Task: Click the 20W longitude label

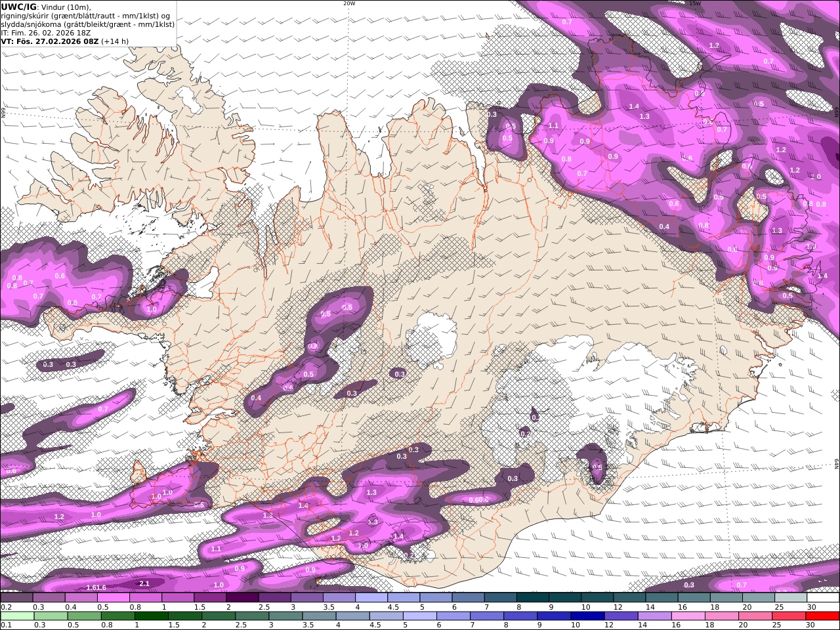Action: click(x=349, y=3)
